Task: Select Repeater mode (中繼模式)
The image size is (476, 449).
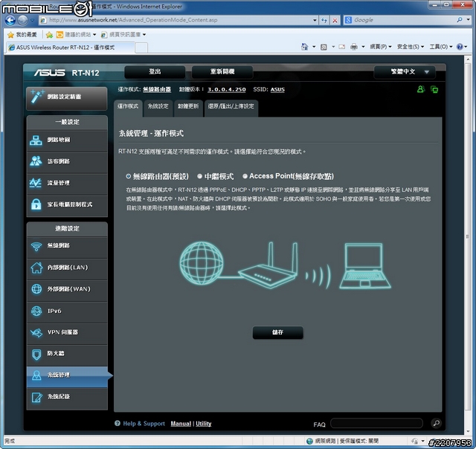Action: click(x=200, y=176)
